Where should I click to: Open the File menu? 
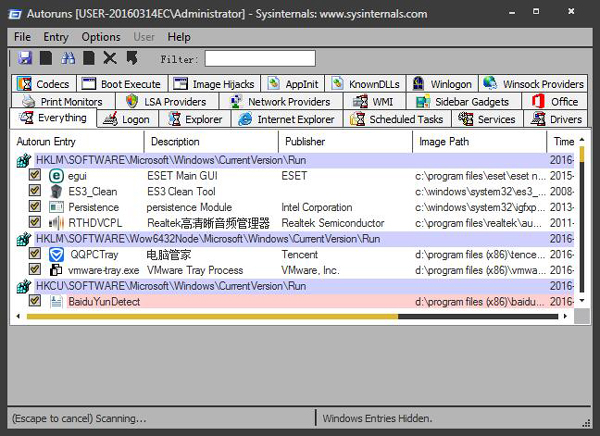[x=22, y=37]
